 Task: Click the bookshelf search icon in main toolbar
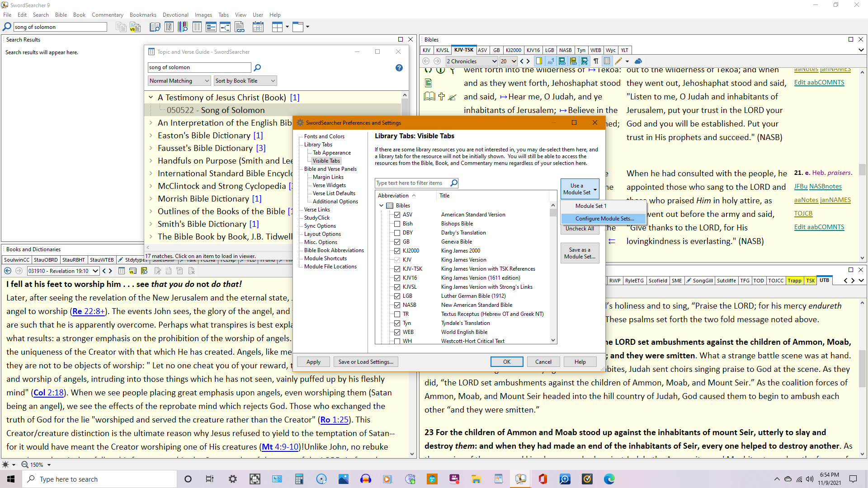pos(183,27)
